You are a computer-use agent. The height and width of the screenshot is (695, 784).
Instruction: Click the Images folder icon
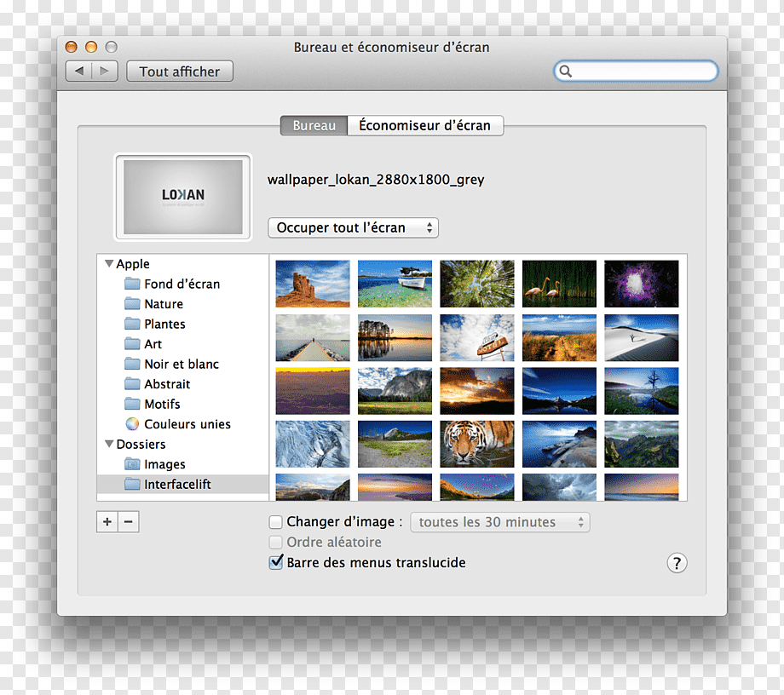tap(132, 464)
